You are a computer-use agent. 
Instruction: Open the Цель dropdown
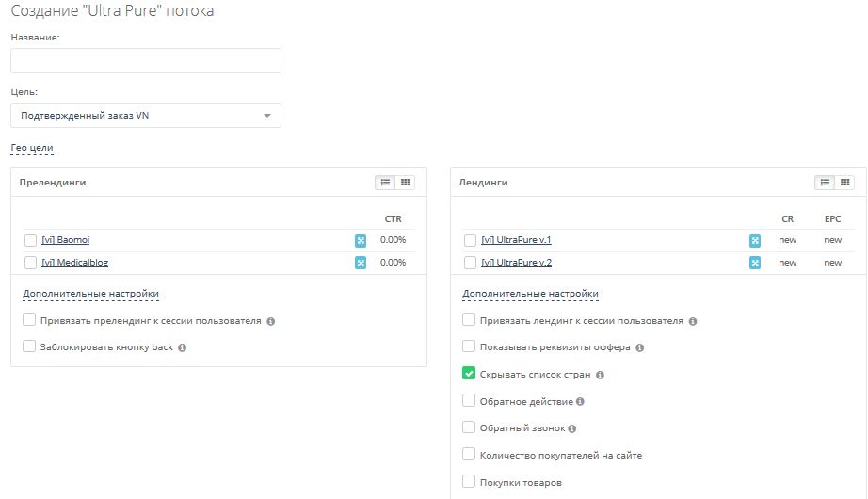coord(146,115)
